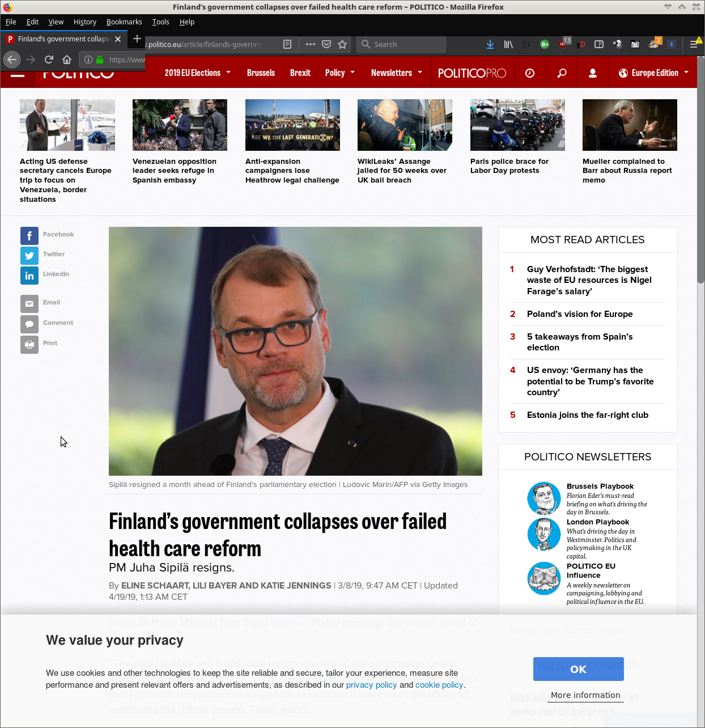Image resolution: width=705 pixels, height=728 pixels.
Task: Open the History menu
Action: tap(85, 22)
